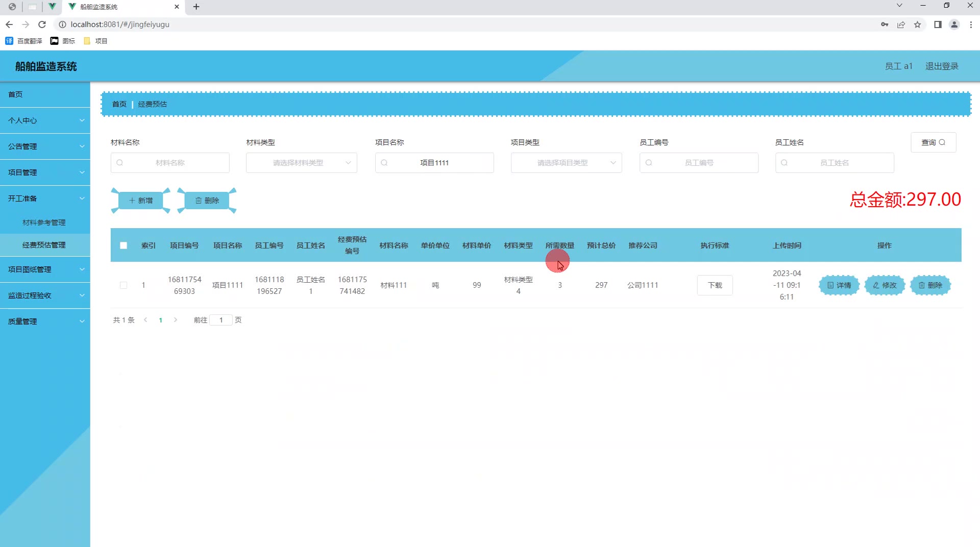This screenshot has width=980, height=547.
Task: Open the 项目 bookmark folder
Action: (x=95, y=41)
